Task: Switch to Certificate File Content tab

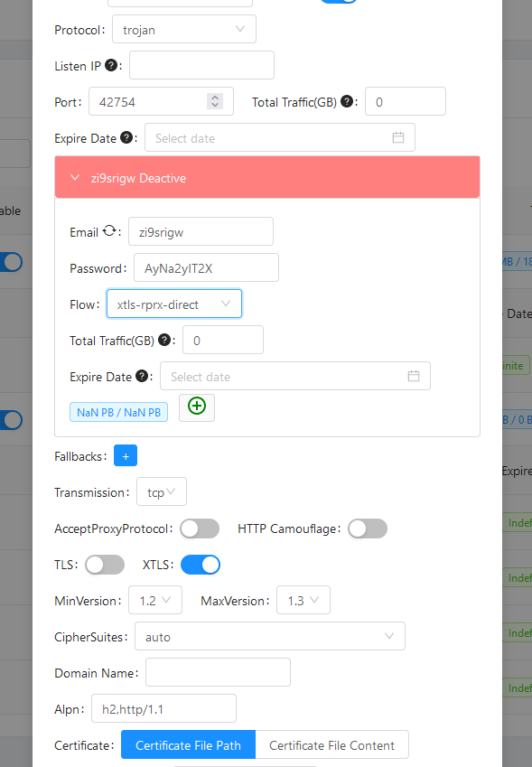Action: click(331, 745)
